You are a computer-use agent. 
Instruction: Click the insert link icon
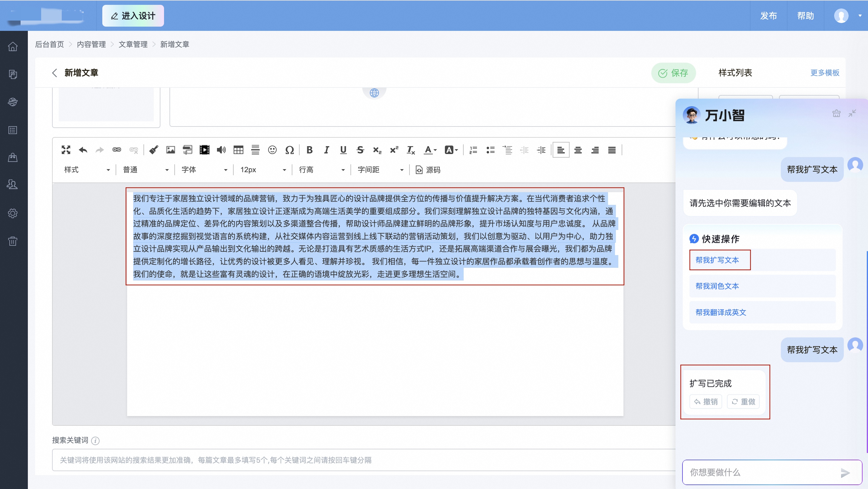click(117, 150)
